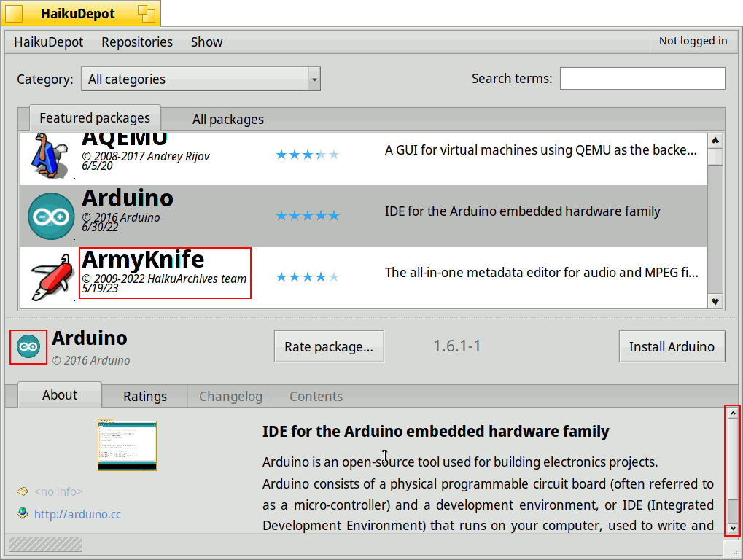The height and width of the screenshot is (560, 743).
Task: Select the ArmyKnife package title
Action: [143, 259]
